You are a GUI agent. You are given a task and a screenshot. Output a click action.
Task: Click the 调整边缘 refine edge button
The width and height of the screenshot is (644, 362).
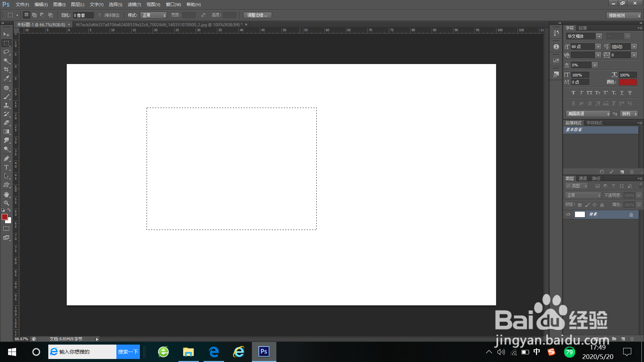[x=257, y=15]
